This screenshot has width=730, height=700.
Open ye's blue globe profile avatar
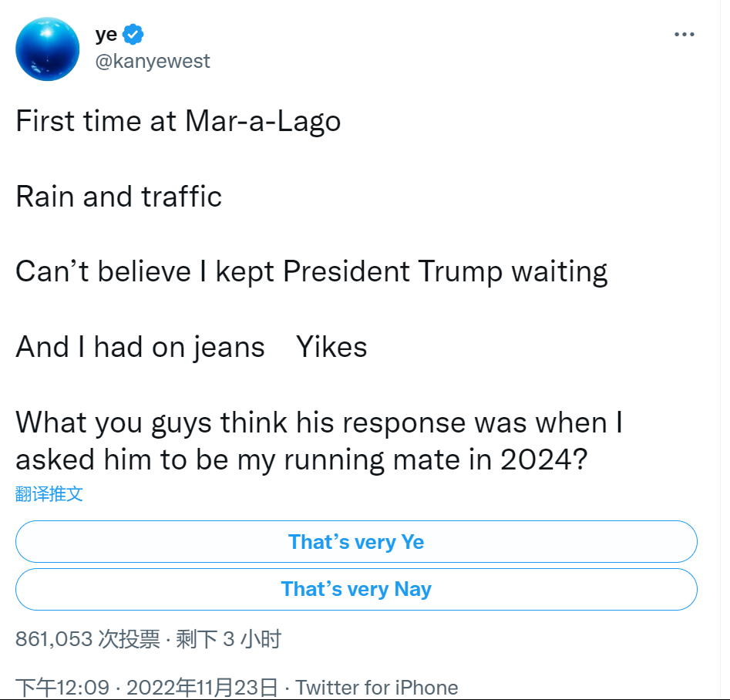48,49
